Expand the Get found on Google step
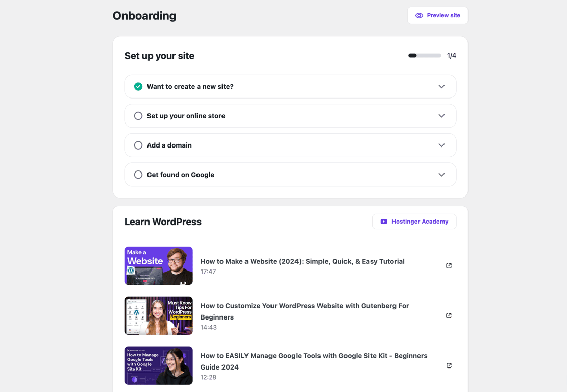Screen dimensions: 567x392 click(x=441, y=174)
